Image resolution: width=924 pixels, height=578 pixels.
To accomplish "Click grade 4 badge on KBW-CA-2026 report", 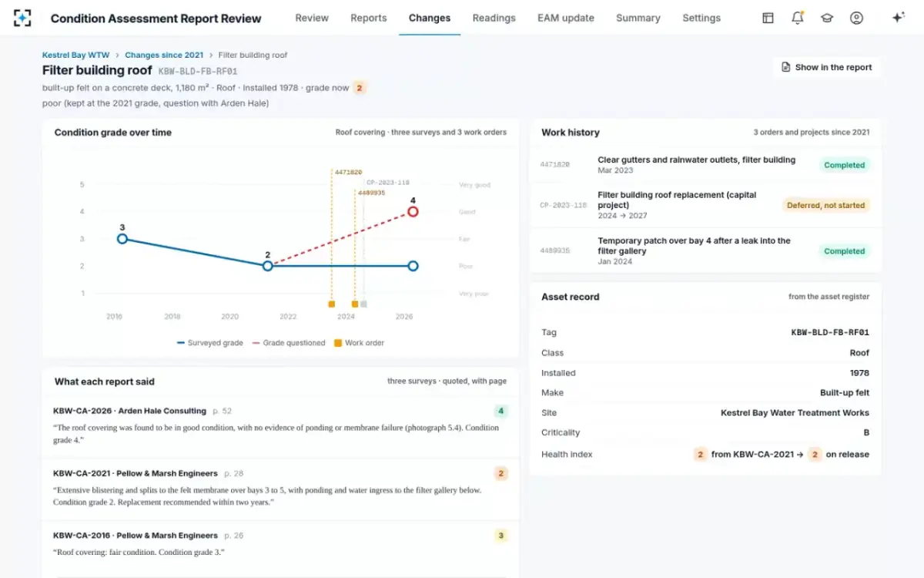I will click(500, 411).
